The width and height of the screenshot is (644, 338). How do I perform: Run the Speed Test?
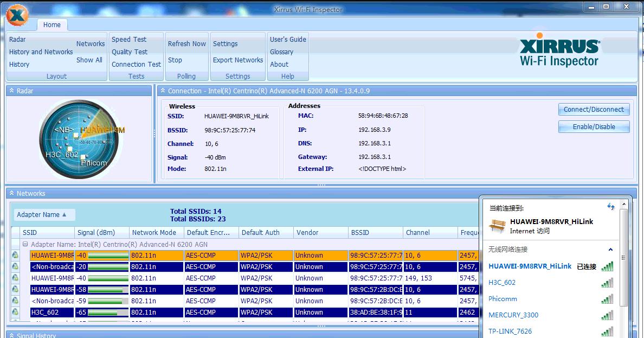[129, 40]
